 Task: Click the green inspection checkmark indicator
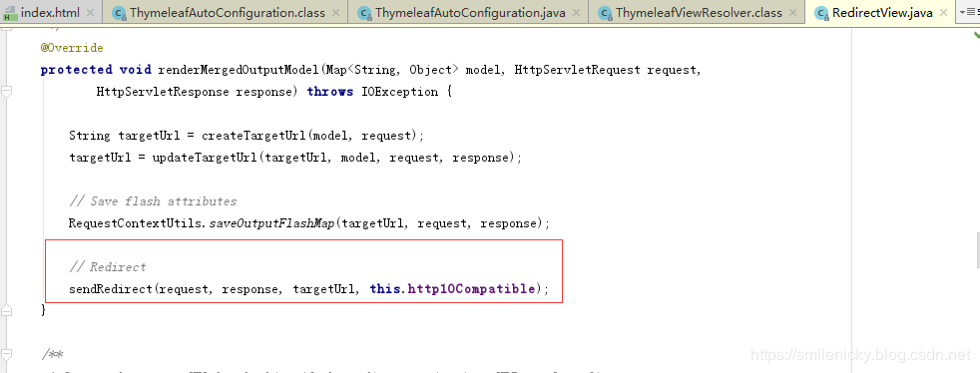coord(976,36)
